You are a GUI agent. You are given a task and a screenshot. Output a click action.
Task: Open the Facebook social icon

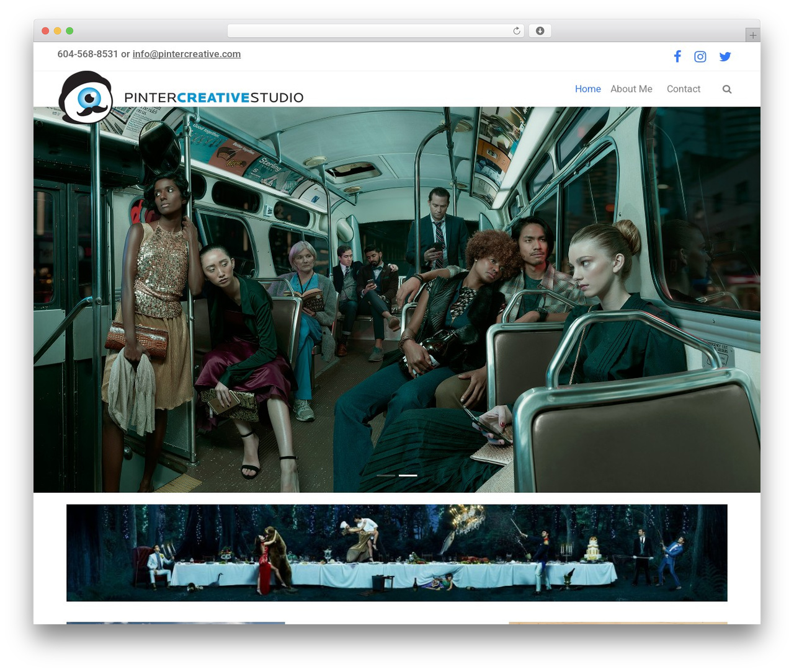677,56
